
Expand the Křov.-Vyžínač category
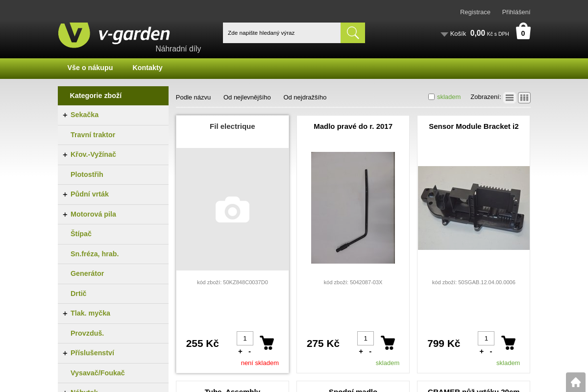coord(65,154)
